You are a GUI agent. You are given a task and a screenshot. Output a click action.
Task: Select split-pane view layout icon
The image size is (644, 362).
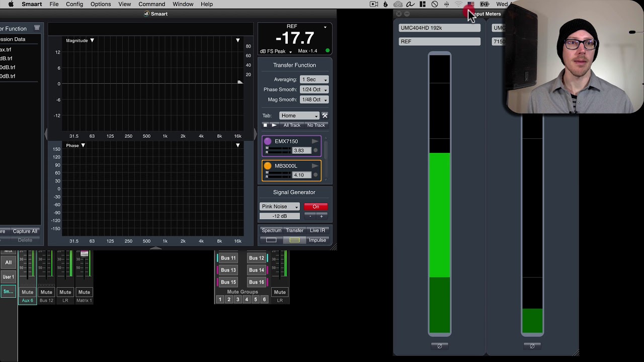click(x=294, y=240)
